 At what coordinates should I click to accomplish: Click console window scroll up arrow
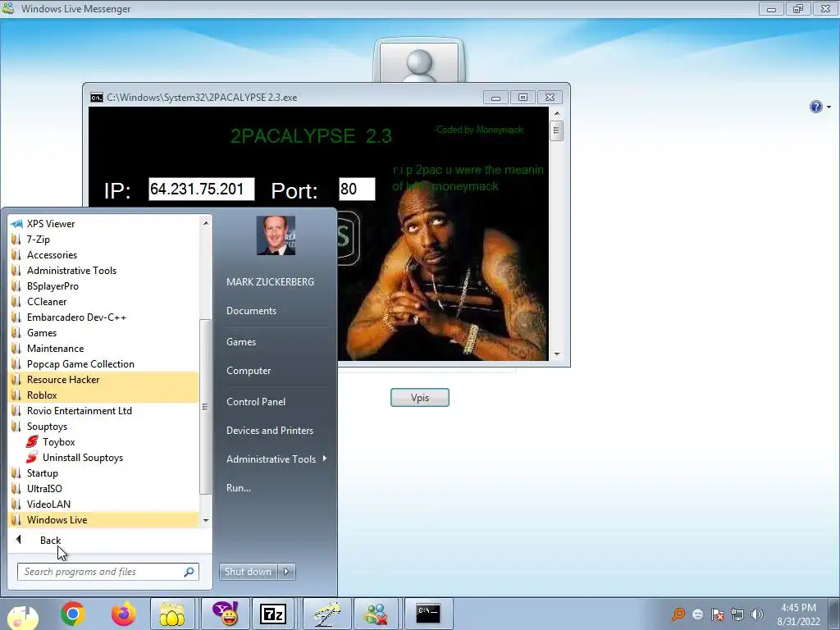557,113
